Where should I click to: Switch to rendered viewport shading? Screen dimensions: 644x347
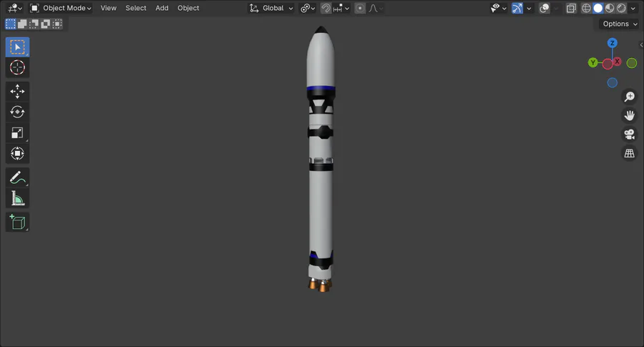pyautogui.click(x=621, y=8)
